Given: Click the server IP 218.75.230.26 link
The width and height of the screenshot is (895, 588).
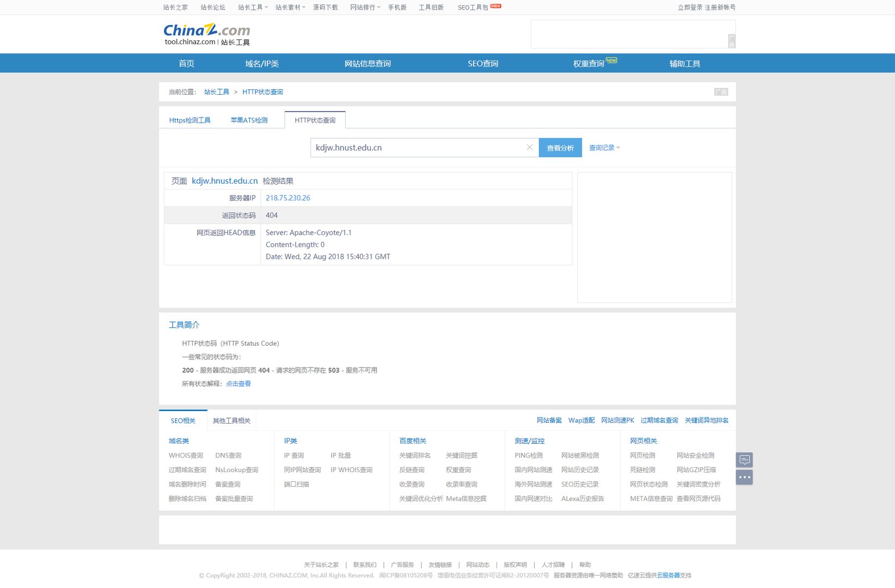Looking at the screenshot, I should (288, 198).
